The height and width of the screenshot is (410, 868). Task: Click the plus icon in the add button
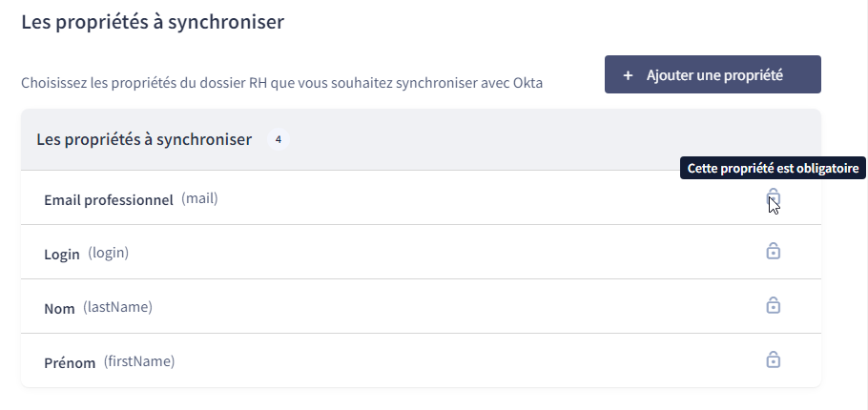[x=628, y=75]
